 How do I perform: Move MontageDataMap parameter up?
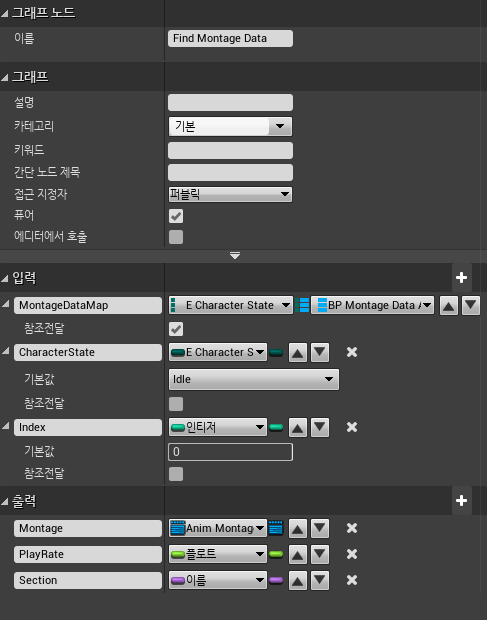[449, 305]
